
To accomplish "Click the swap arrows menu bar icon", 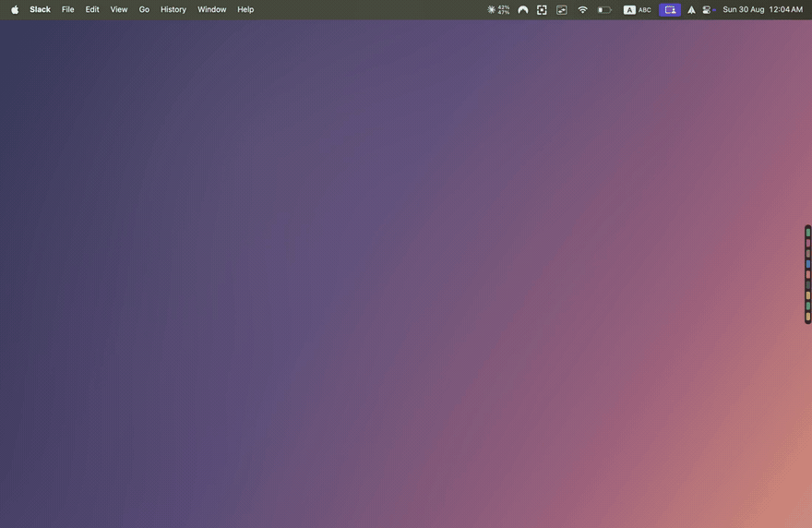I will [562, 9].
